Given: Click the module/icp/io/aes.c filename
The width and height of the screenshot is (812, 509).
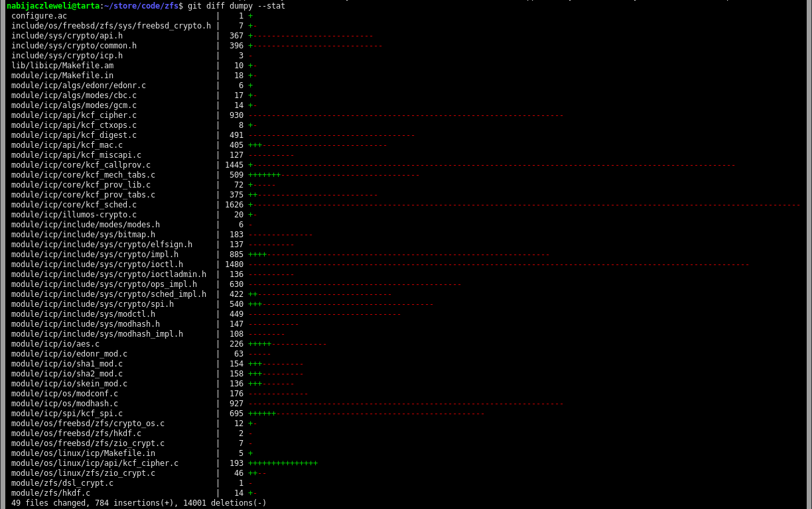Looking at the screenshot, I should coord(55,344).
